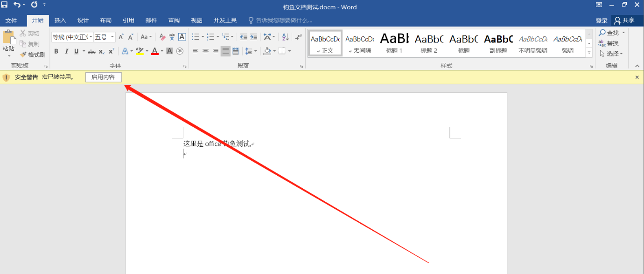Toggle bold formatting

[x=56, y=51]
